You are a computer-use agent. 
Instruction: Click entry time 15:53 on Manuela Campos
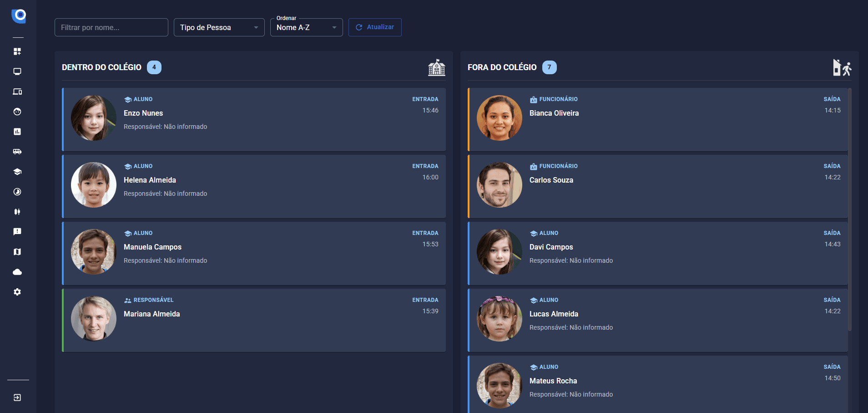(430, 244)
